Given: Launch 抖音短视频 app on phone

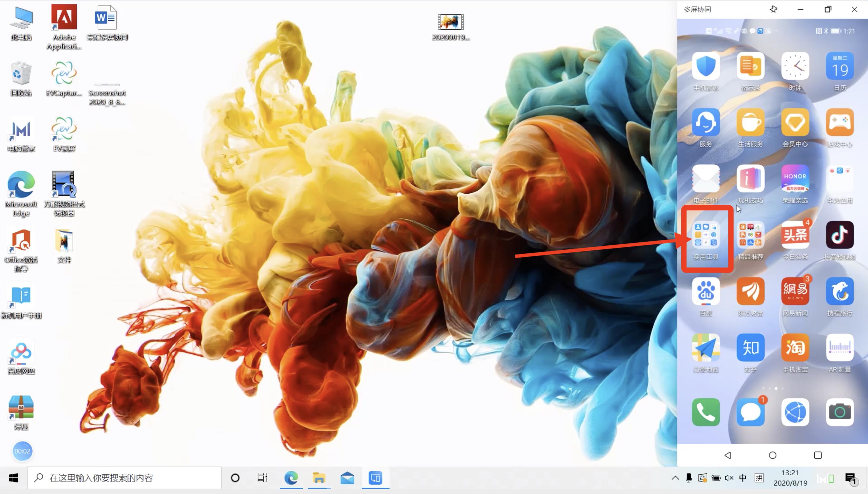Looking at the screenshot, I should (840, 235).
